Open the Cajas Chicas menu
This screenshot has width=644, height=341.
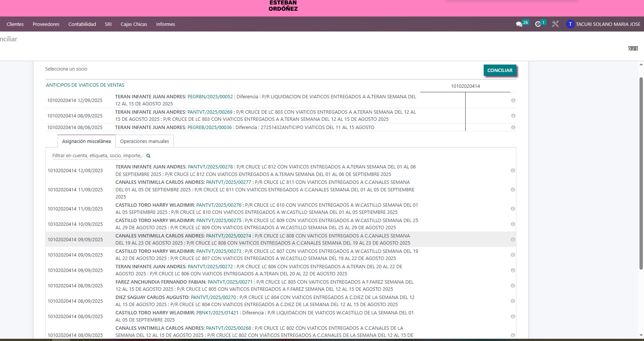(134, 24)
